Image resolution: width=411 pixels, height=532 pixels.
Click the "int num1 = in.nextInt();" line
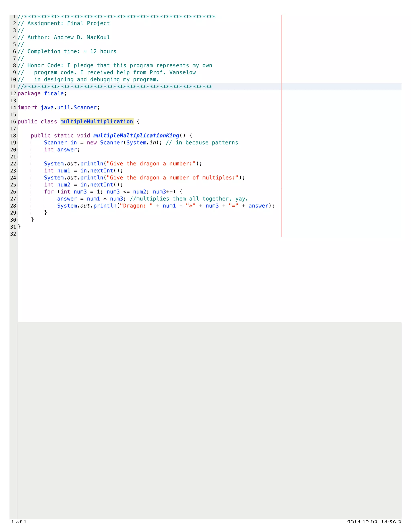pyautogui.click(x=83, y=171)
